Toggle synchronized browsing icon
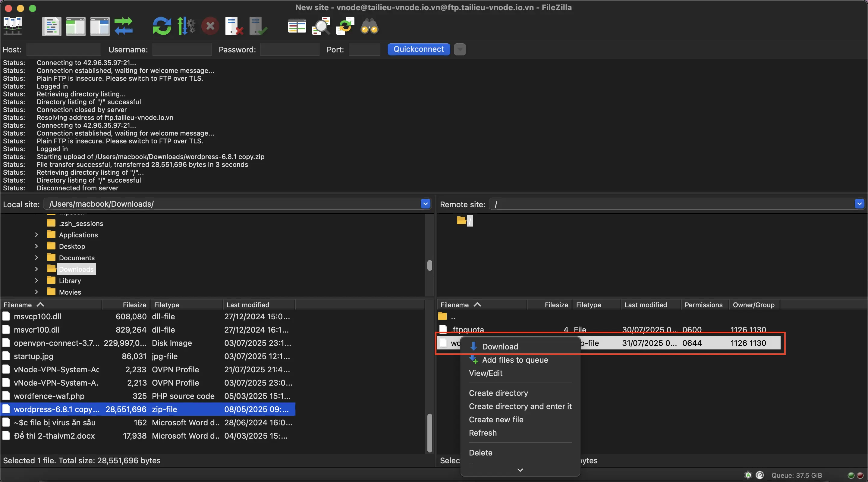Image resolution: width=868 pixels, height=482 pixels. (x=345, y=26)
